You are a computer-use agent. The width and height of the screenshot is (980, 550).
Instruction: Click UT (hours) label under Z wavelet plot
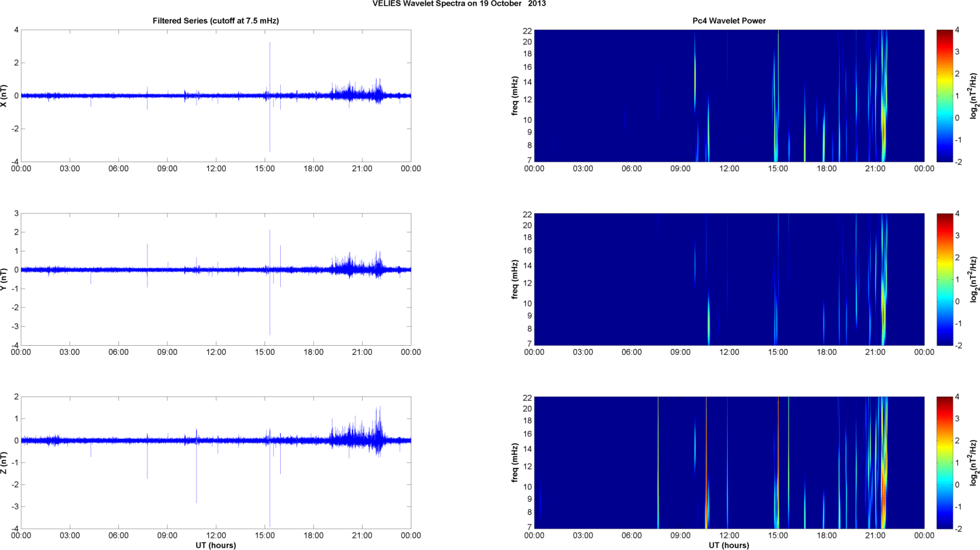(x=729, y=545)
